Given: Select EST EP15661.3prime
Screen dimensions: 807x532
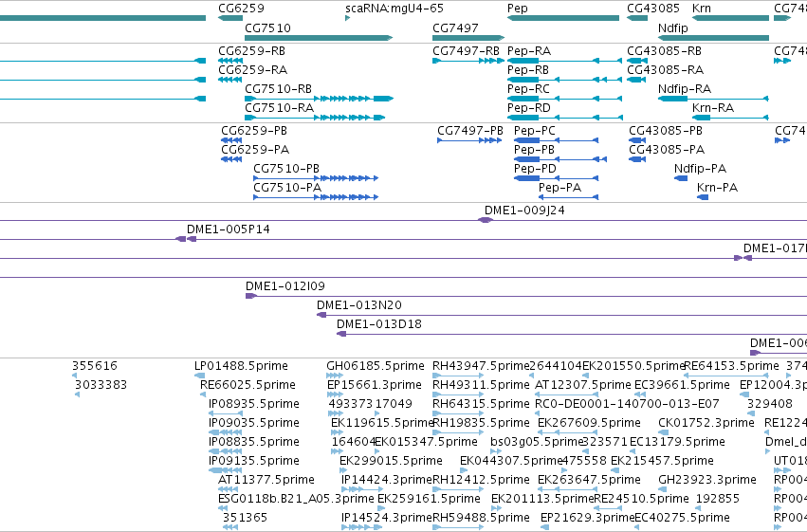Looking at the screenshot, I should [x=375, y=385].
